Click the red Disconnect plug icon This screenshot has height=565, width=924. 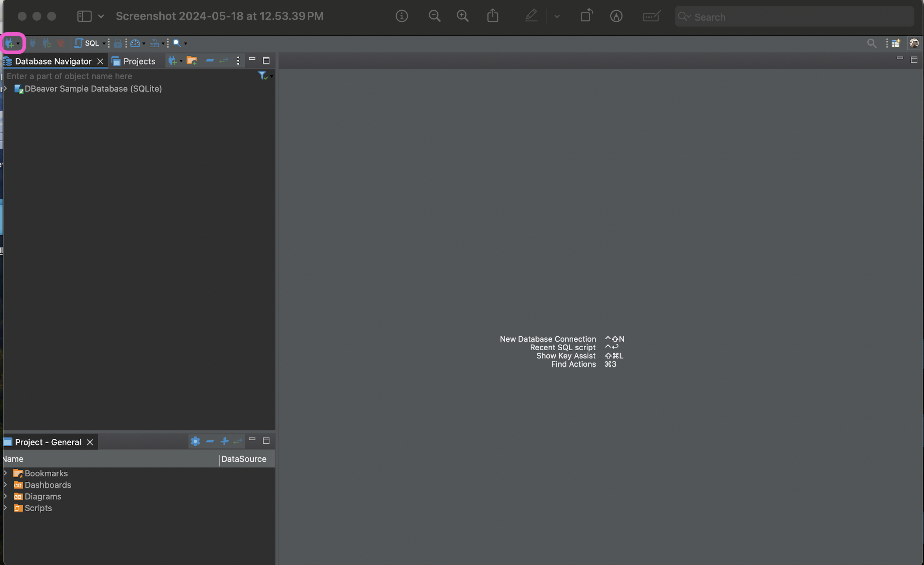(61, 44)
